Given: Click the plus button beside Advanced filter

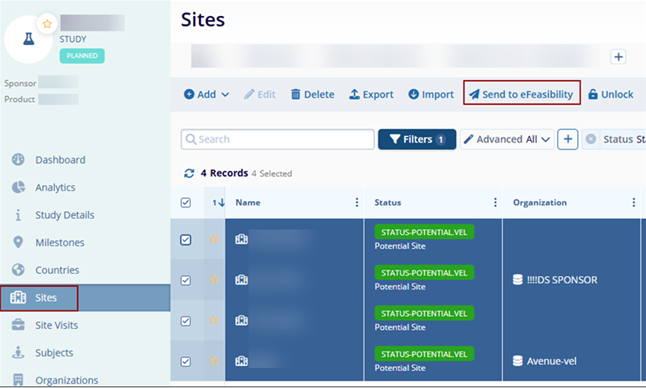Looking at the screenshot, I should 568,139.
